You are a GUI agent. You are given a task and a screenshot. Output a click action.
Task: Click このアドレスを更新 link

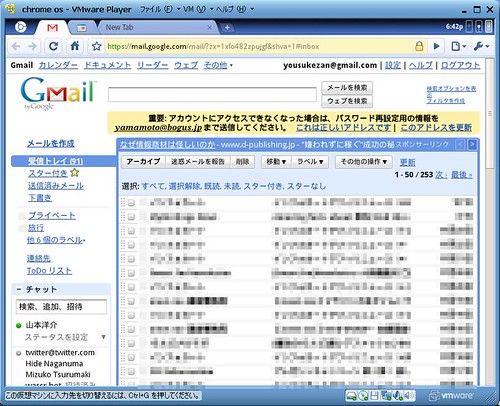click(x=436, y=127)
